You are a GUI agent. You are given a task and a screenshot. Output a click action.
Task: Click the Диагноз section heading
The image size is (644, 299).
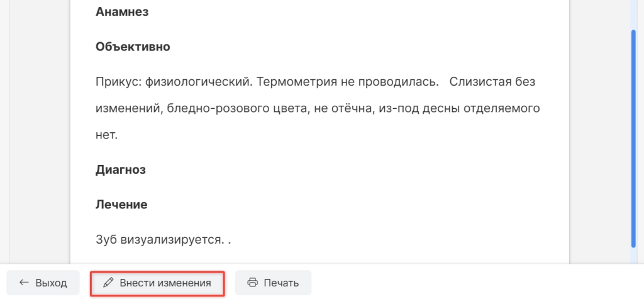tap(121, 169)
